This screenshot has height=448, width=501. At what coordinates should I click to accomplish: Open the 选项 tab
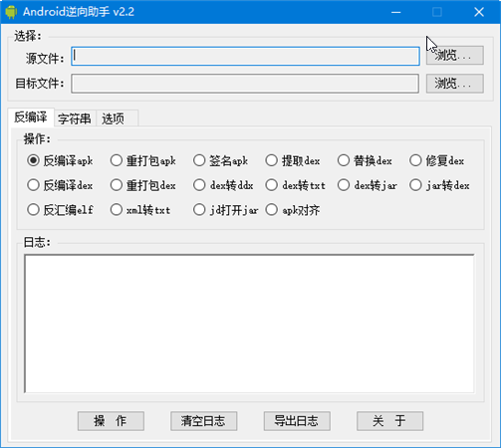point(117,118)
